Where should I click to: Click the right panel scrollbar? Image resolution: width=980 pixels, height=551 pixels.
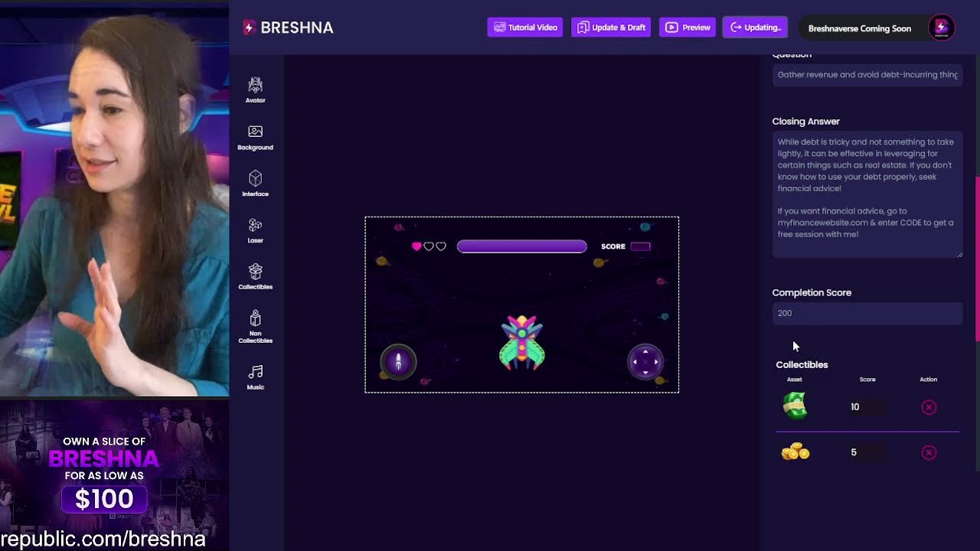click(977, 260)
